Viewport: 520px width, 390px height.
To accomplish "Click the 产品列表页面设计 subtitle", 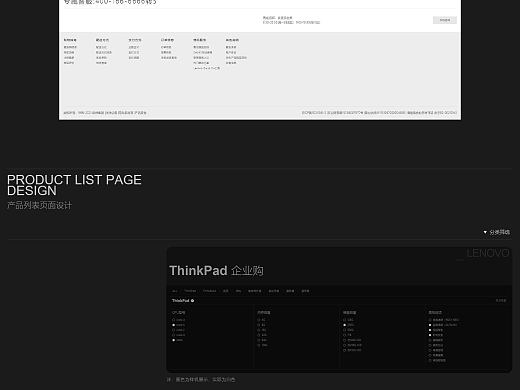I will pyautogui.click(x=39, y=205).
